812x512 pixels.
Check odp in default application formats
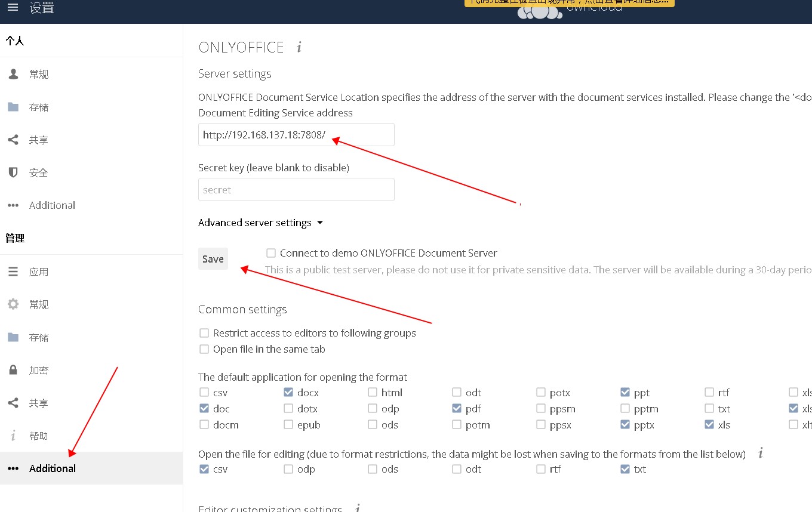(373, 409)
